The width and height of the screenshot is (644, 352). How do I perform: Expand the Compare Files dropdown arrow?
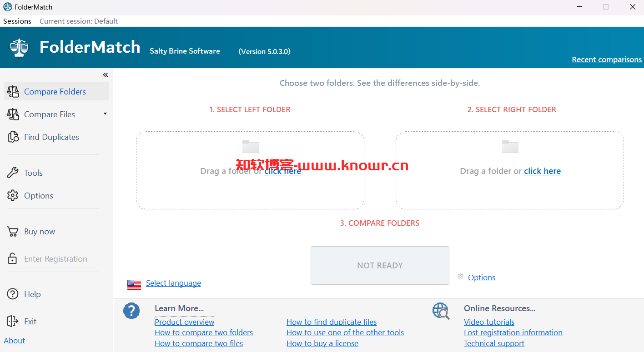pyautogui.click(x=105, y=114)
